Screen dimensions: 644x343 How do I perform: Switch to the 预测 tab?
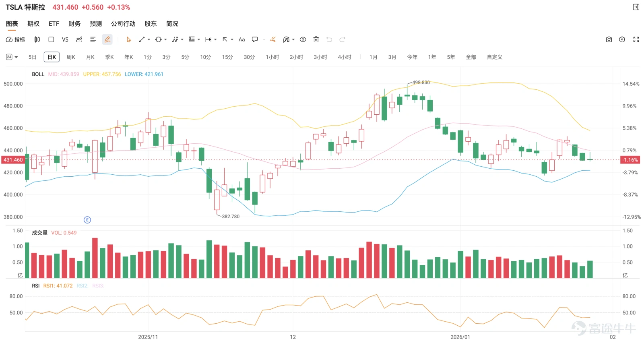coord(96,24)
